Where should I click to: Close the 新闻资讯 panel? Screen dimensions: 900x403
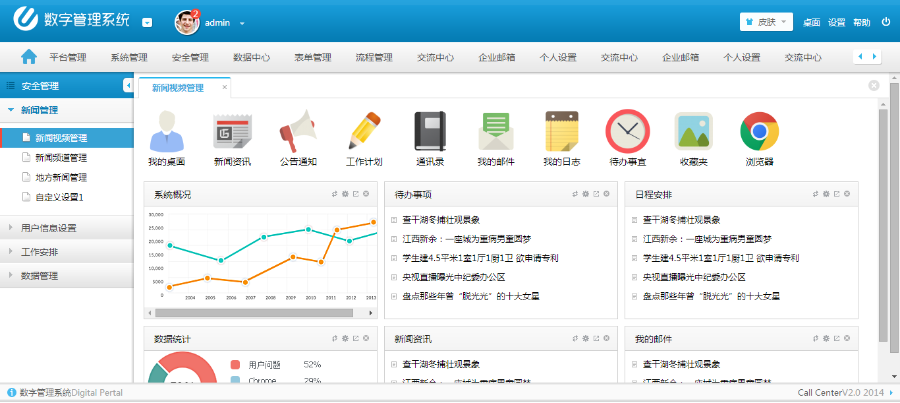coord(606,339)
